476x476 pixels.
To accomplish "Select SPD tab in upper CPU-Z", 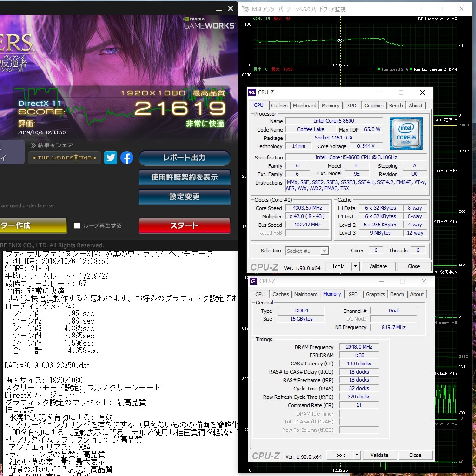I will pos(351,106).
